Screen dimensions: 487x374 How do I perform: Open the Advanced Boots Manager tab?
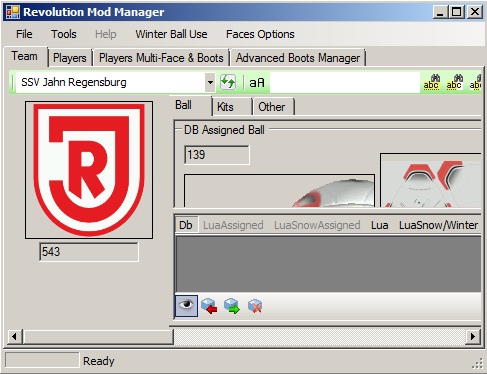click(298, 58)
